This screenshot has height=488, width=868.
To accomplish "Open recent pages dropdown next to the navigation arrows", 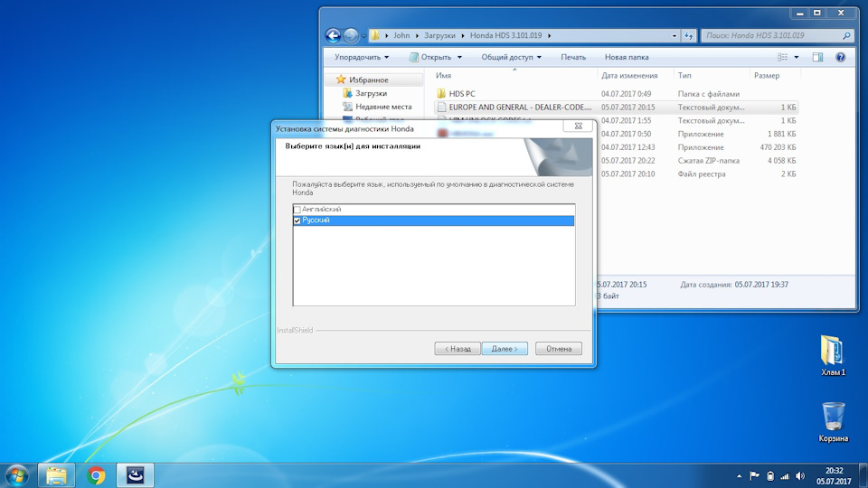I will (x=363, y=36).
